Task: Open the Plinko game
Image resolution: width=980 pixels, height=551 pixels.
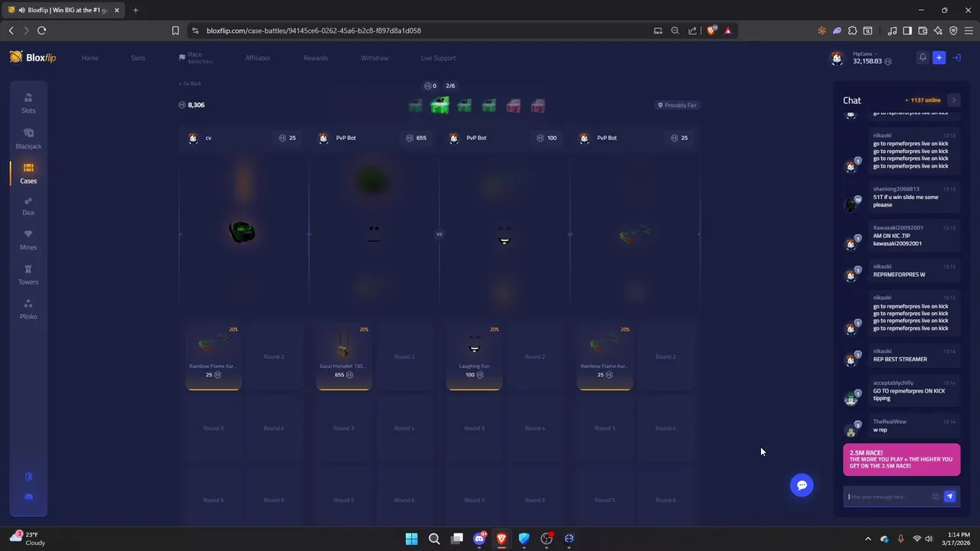Action: point(28,309)
